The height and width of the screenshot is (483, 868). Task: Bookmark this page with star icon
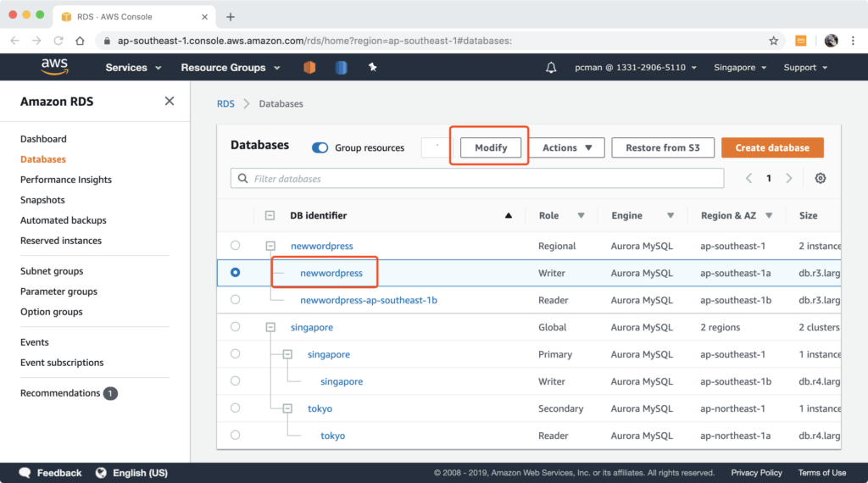[x=773, y=41]
